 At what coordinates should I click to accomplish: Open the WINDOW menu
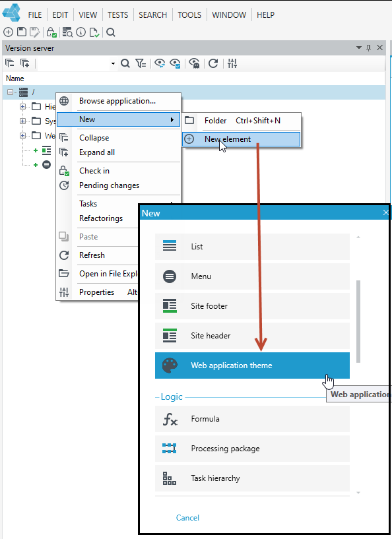(x=229, y=15)
